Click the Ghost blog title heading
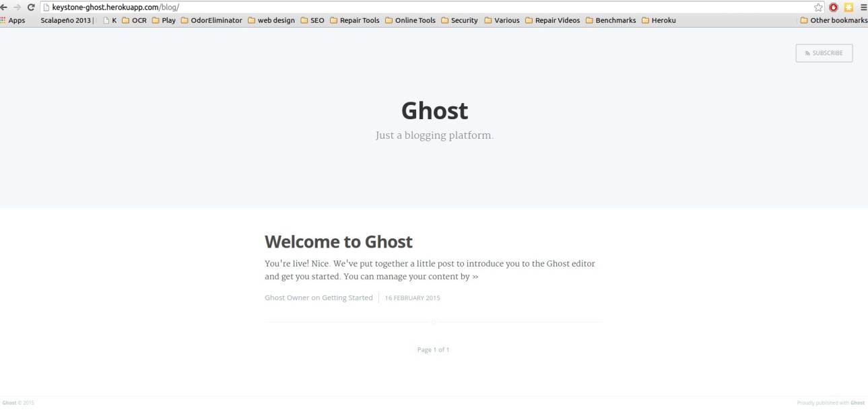 tap(434, 110)
